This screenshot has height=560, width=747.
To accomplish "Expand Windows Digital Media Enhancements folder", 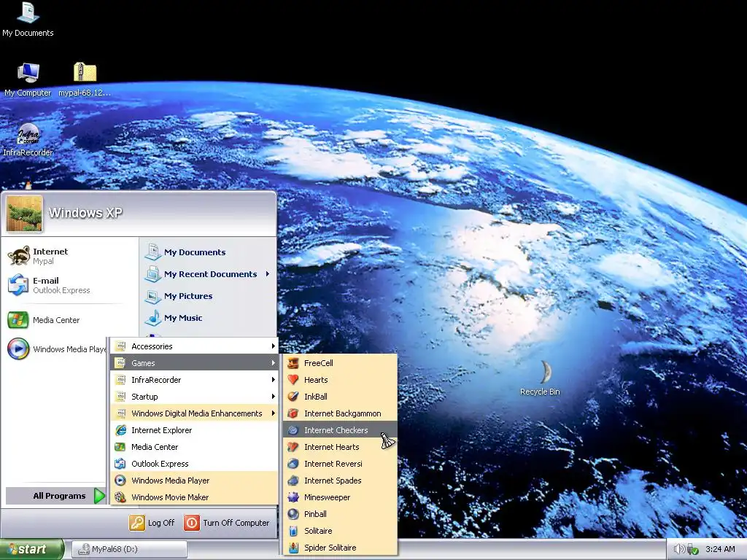I will point(194,413).
